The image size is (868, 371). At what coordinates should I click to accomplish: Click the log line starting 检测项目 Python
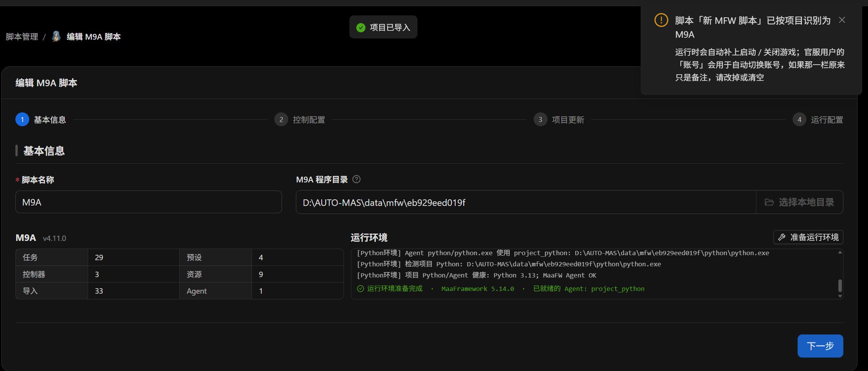(509, 264)
